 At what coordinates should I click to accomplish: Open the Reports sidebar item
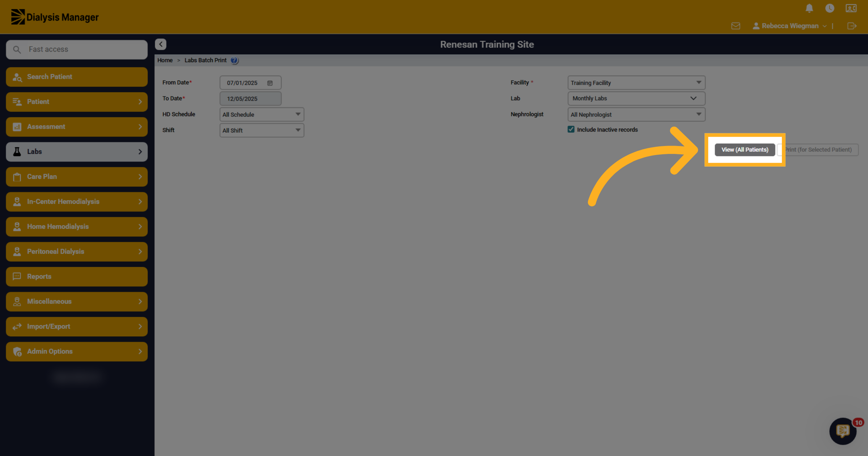[x=77, y=276]
